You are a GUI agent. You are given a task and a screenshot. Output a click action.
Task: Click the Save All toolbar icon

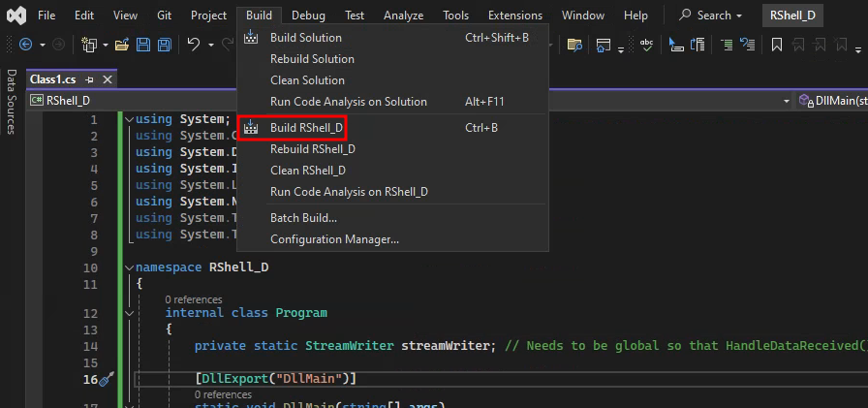pos(164,45)
